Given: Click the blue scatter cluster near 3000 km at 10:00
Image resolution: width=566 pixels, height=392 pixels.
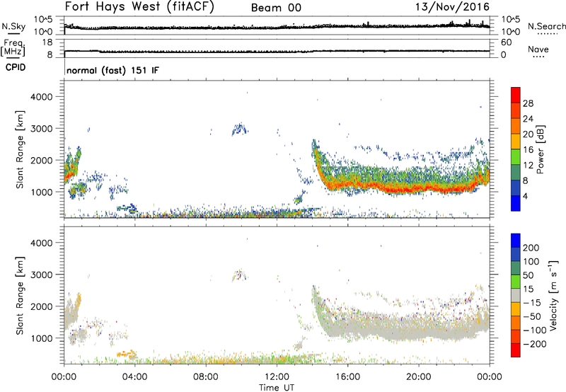Looking at the screenshot, I should tap(240, 129).
